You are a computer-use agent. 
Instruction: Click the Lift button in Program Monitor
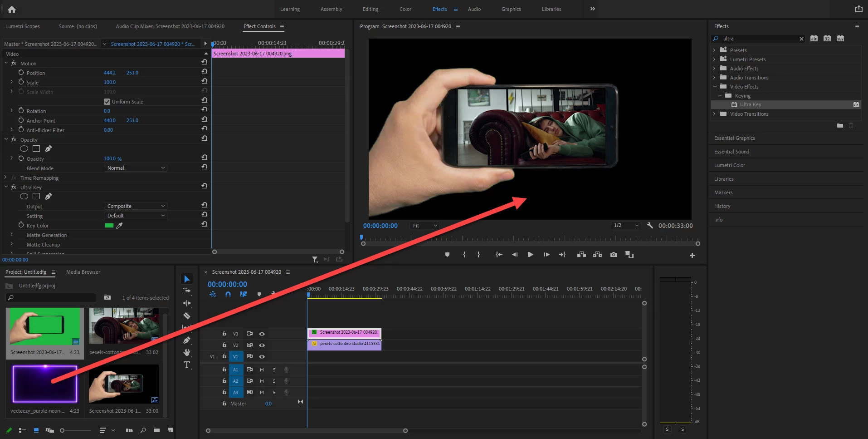[581, 255]
